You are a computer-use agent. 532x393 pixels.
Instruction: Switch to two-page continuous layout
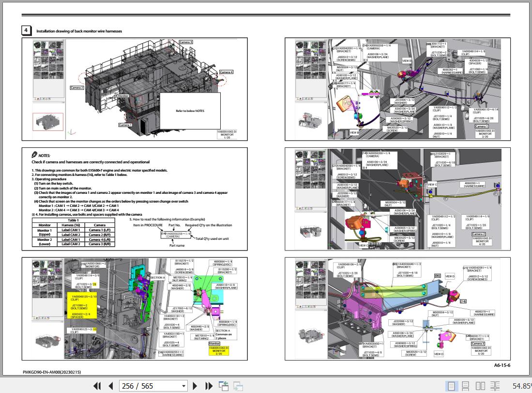tap(495, 386)
